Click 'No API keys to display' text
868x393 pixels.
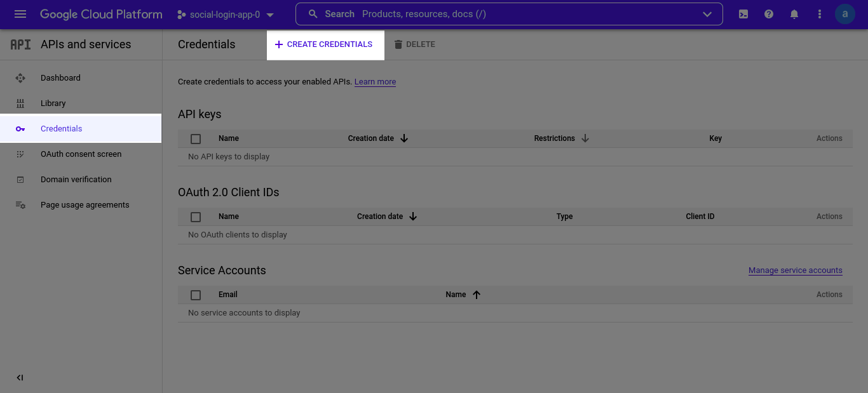229,157
